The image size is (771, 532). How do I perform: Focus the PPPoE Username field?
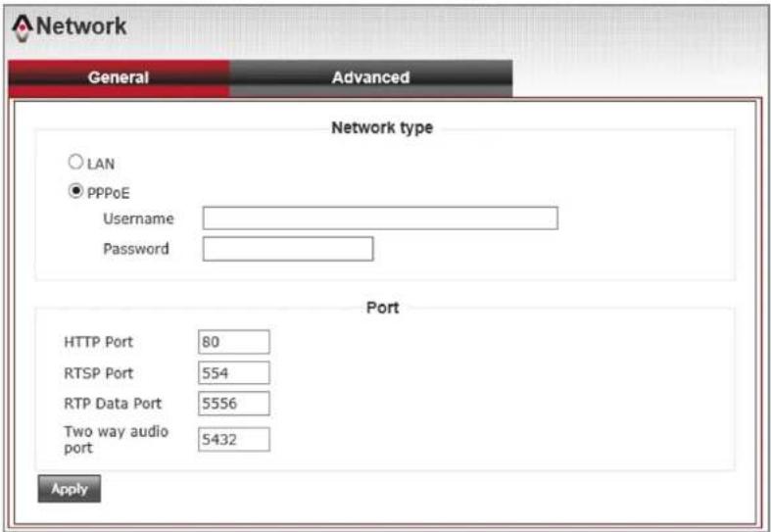click(380, 218)
